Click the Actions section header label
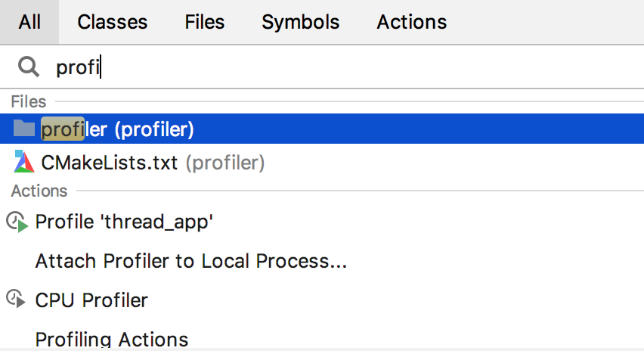The width and height of the screenshot is (644, 351). [39, 191]
